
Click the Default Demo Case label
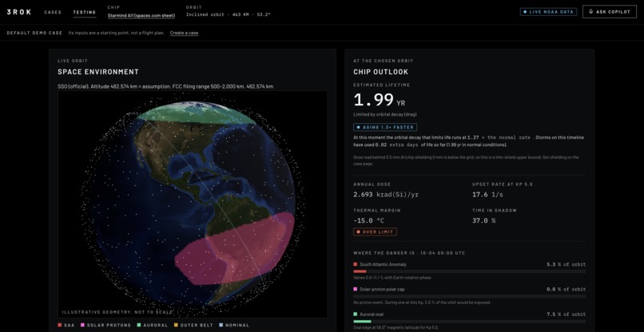click(x=34, y=33)
